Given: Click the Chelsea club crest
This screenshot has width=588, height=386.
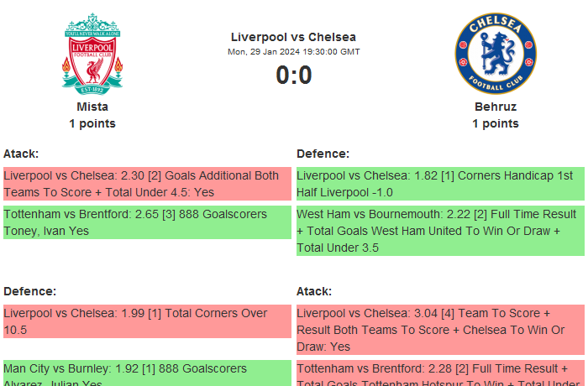Looking at the screenshot, I should point(495,53).
